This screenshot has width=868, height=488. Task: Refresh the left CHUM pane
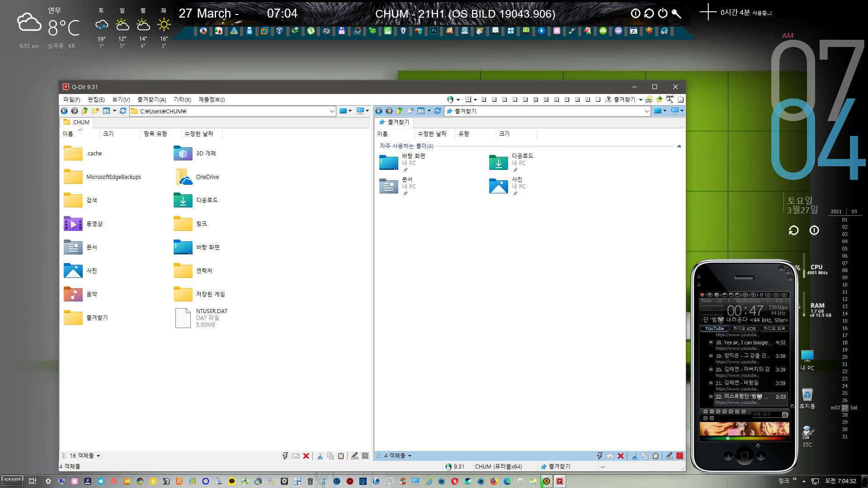123,111
